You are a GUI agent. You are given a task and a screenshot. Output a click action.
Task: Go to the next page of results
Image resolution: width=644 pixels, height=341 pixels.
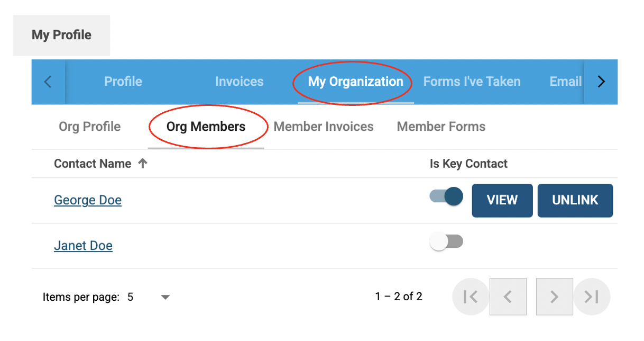click(554, 297)
